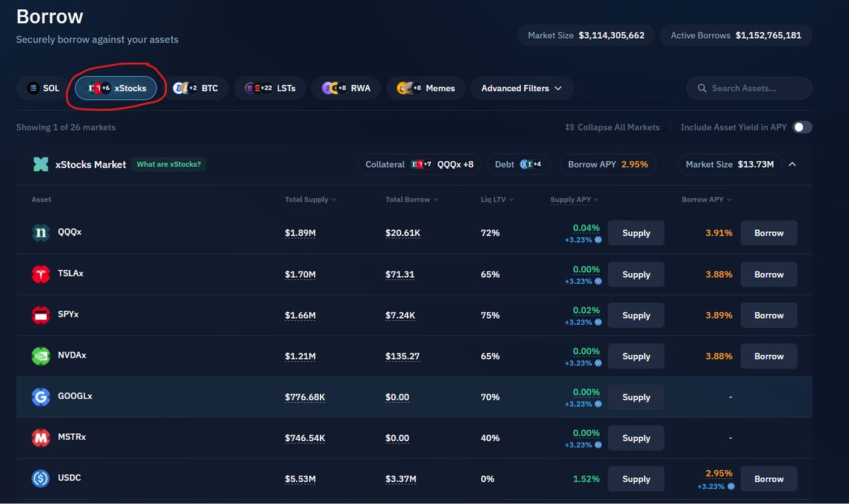
Task: Open the Advanced Filters dropdown
Action: click(521, 88)
